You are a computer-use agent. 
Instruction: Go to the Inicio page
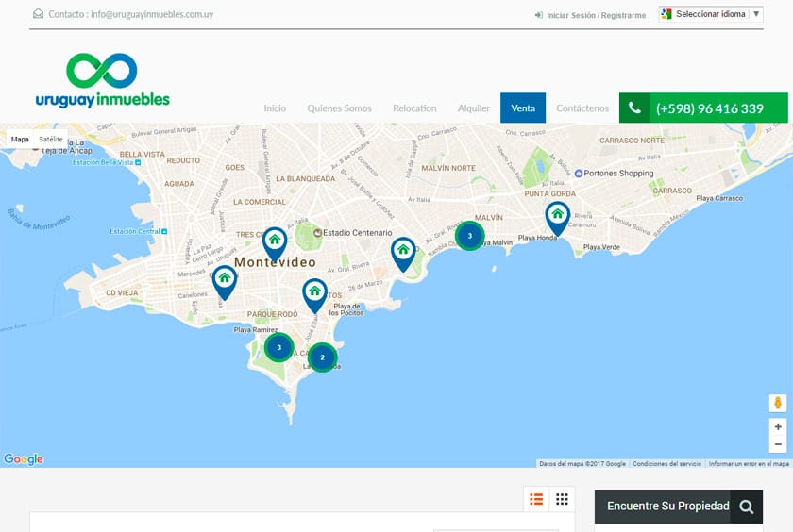tap(275, 108)
